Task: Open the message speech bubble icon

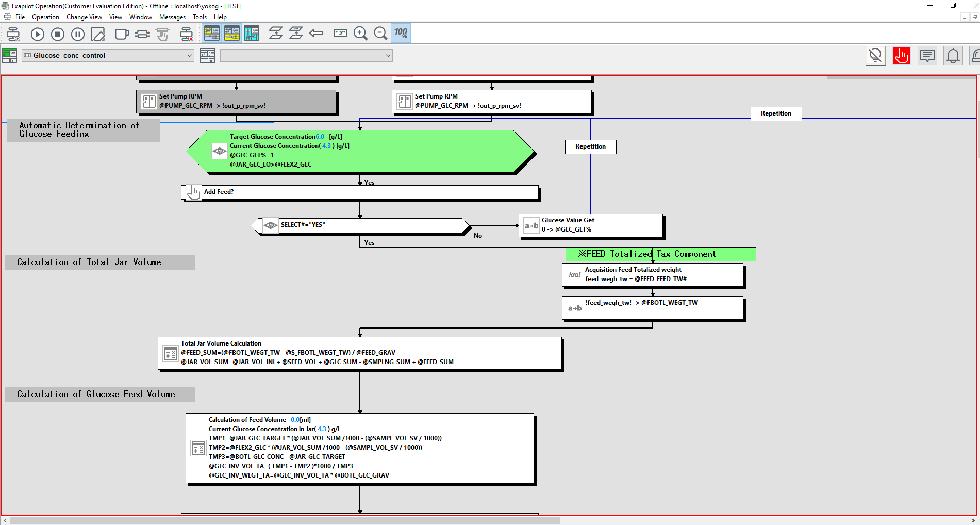Action: tap(927, 56)
